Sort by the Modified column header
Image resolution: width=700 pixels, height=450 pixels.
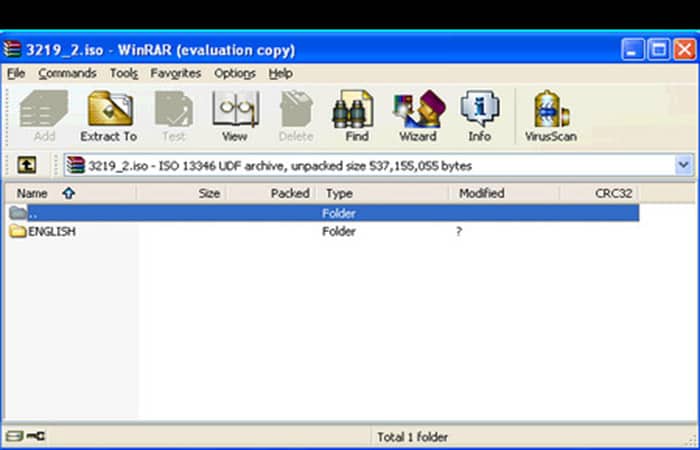(504, 193)
